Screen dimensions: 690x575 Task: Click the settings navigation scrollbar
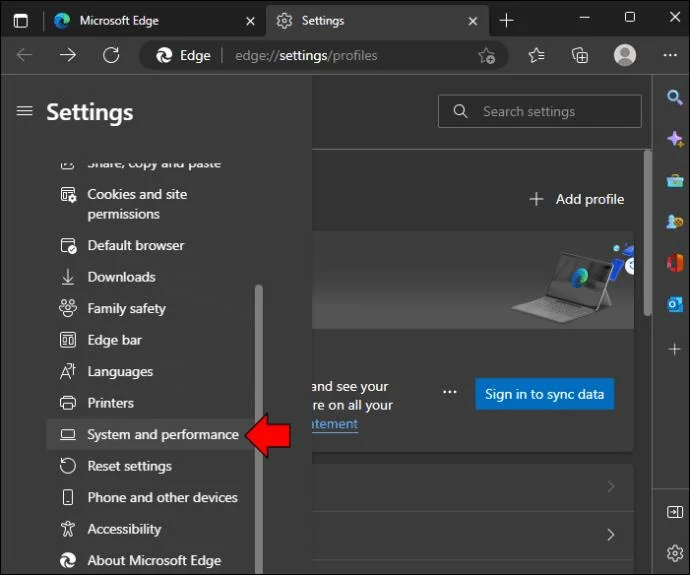[x=259, y=429]
